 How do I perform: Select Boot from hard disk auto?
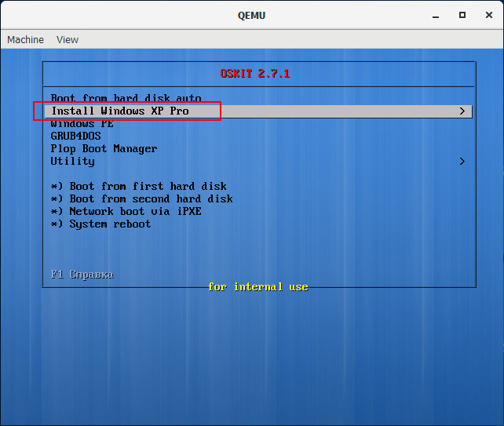126,97
